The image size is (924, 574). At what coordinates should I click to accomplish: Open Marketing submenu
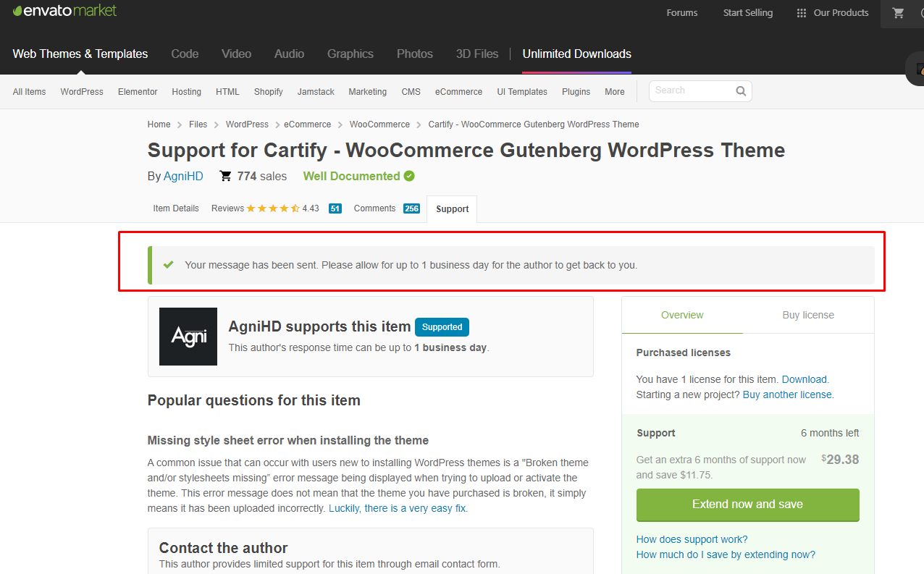point(368,92)
